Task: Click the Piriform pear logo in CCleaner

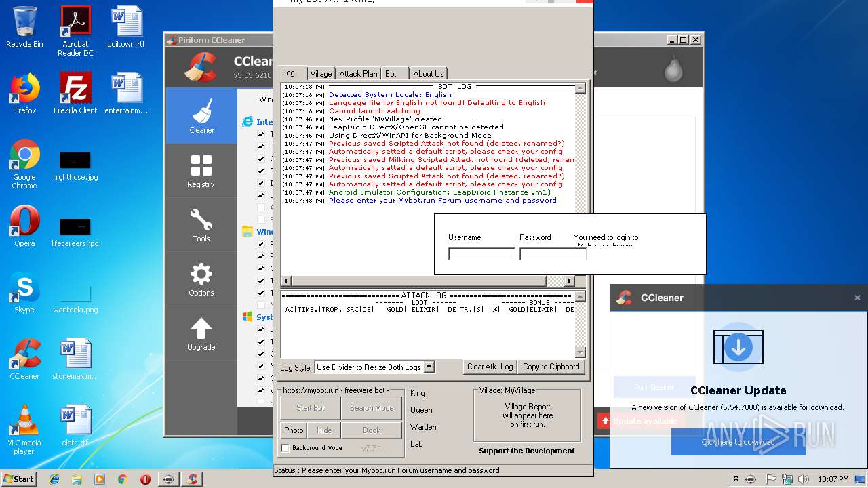Action: click(673, 68)
